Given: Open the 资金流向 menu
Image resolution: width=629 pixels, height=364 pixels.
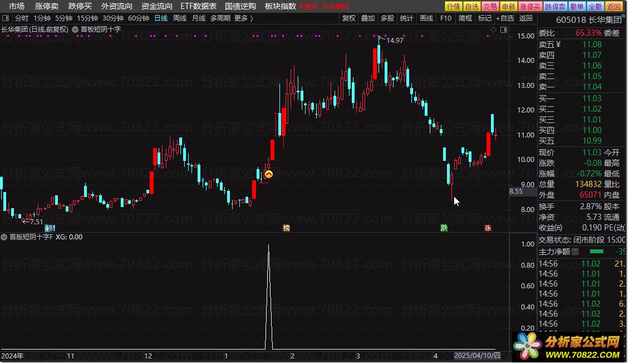Looking at the screenshot, I should click(157, 6).
